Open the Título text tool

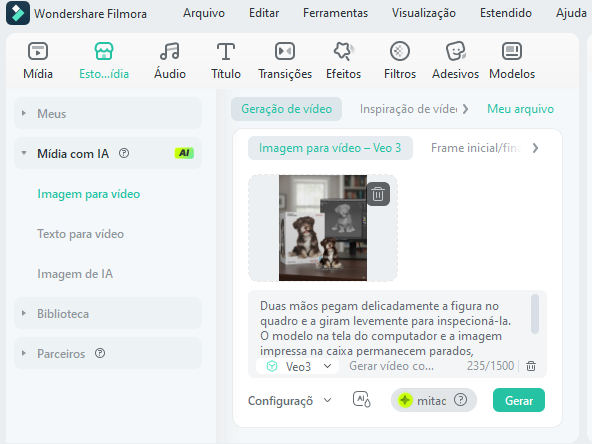(226, 61)
